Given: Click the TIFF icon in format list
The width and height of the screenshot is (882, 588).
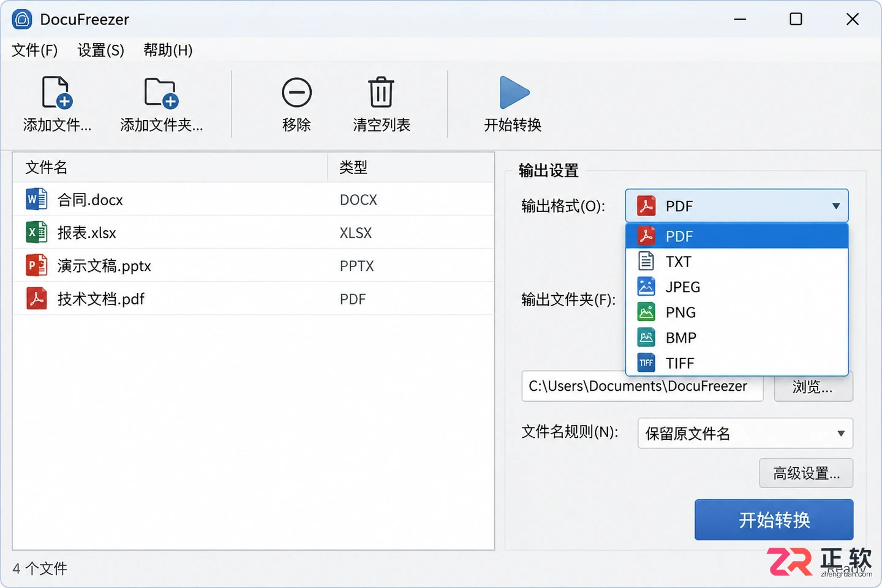Looking at the screenshot, I should coord(646,363).
